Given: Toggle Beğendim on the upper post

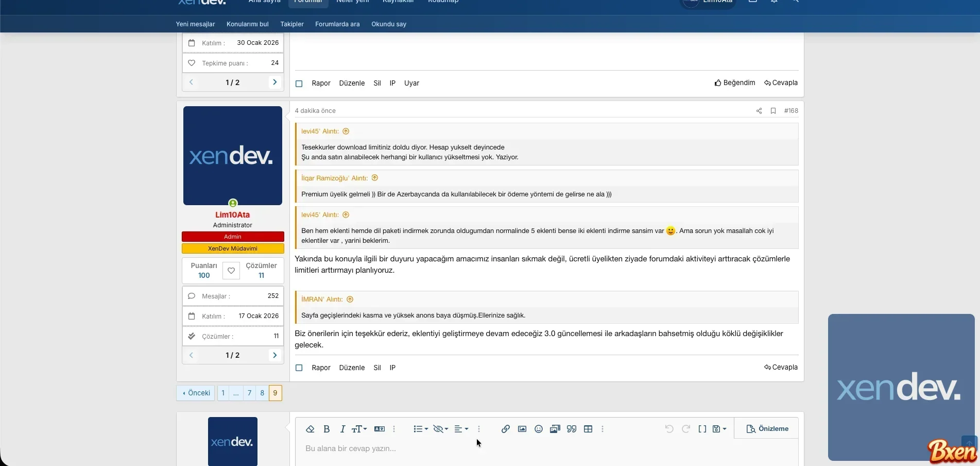Looking at the screenshot, I should 735,82.
